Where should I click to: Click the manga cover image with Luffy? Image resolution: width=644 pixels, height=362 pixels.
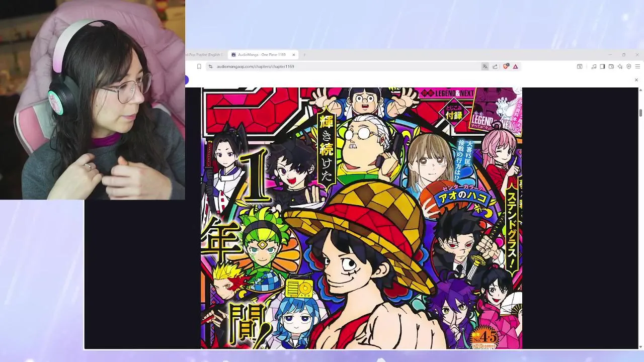pyautogui.click(x=361, y=218)
